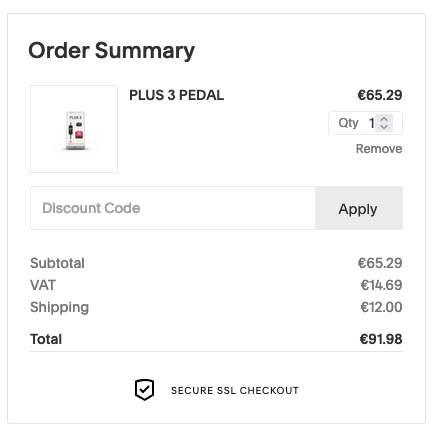Apply the discount code
This screenshot has width=435, height=432.
click(359, 208)
